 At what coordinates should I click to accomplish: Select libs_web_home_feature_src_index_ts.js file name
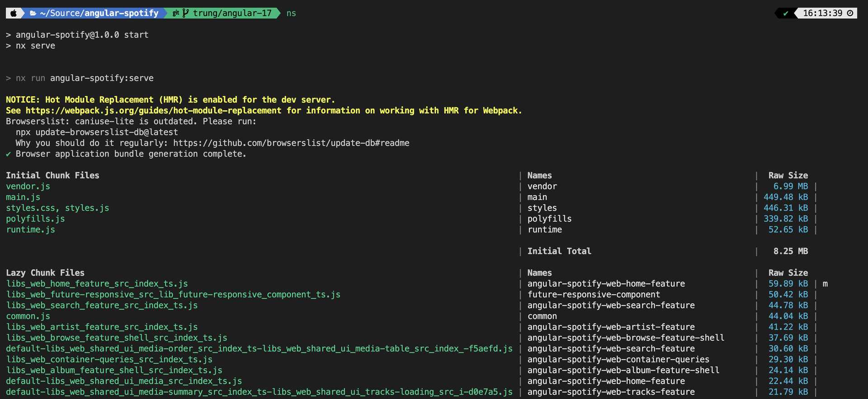pos(97,284)
